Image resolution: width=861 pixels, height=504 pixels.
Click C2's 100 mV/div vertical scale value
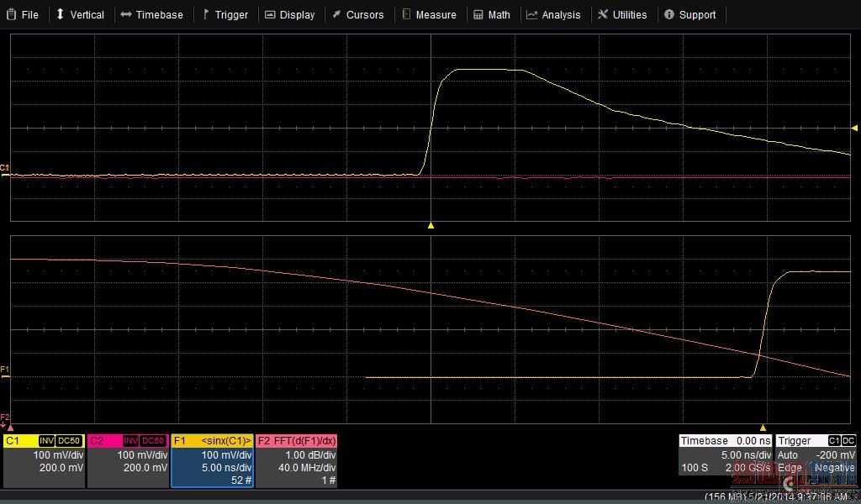(142, 454)
